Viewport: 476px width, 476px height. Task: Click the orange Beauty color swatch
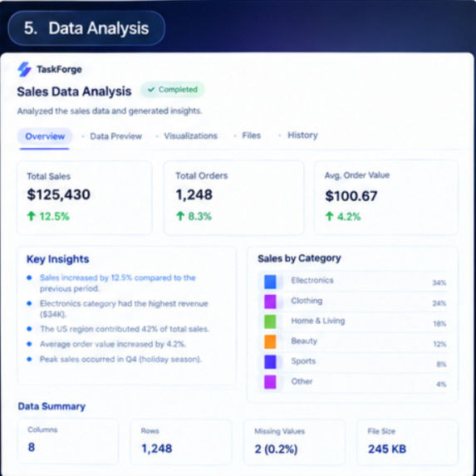tap(270, 341)
